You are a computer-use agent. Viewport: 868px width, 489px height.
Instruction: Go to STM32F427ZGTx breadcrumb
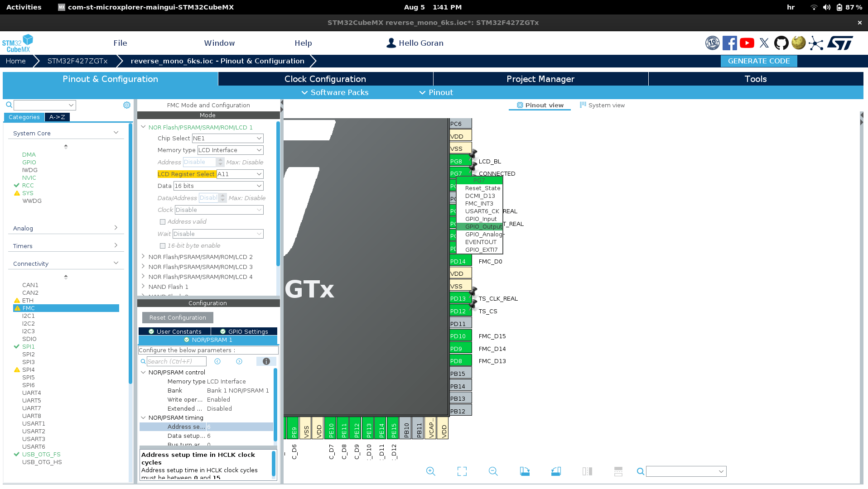click(77, 61)
